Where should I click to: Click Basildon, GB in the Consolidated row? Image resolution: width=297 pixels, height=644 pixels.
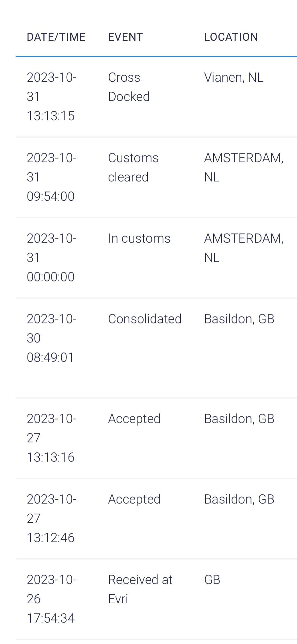[239, 319]
